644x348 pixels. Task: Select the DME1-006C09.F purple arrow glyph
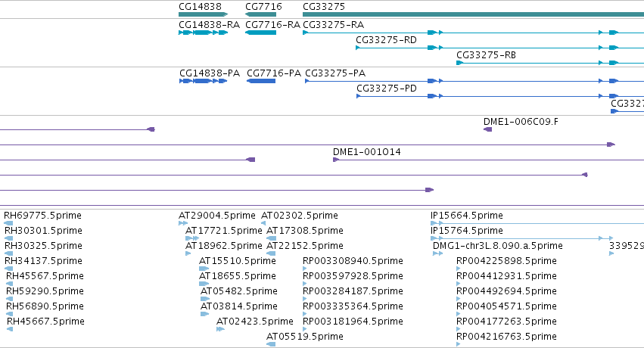click(487, 129)
